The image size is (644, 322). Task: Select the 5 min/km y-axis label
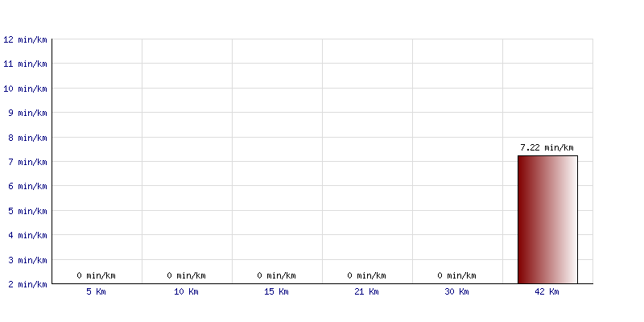pyautogui.click(x=27, y=211)
